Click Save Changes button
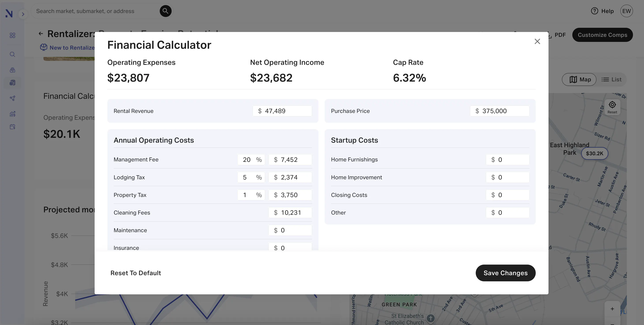644x325 pixels. [505, 273]
